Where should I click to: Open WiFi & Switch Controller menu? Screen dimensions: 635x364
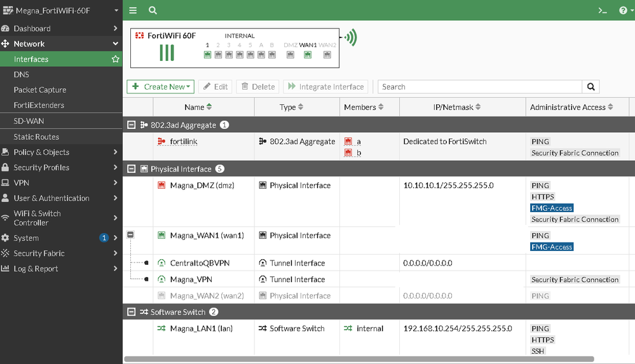click(x=61, y=218)
